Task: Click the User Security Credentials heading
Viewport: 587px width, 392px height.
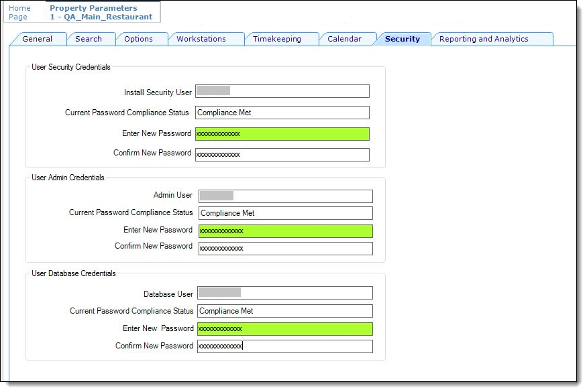Action: pos(70,67)
